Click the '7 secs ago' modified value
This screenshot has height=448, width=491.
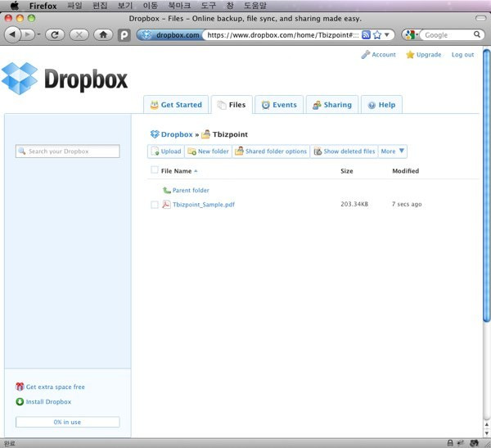click(x=407, y=204)
